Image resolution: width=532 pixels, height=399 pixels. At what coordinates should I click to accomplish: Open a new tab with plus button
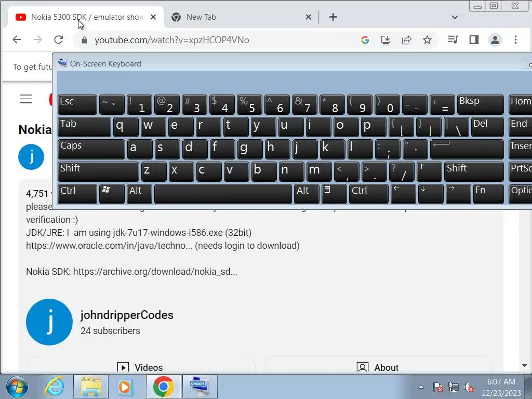click(x=333, y=17)
